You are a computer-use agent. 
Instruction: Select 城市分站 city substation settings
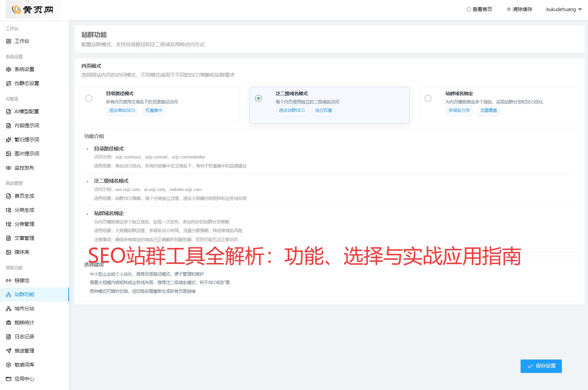(23, 308)
